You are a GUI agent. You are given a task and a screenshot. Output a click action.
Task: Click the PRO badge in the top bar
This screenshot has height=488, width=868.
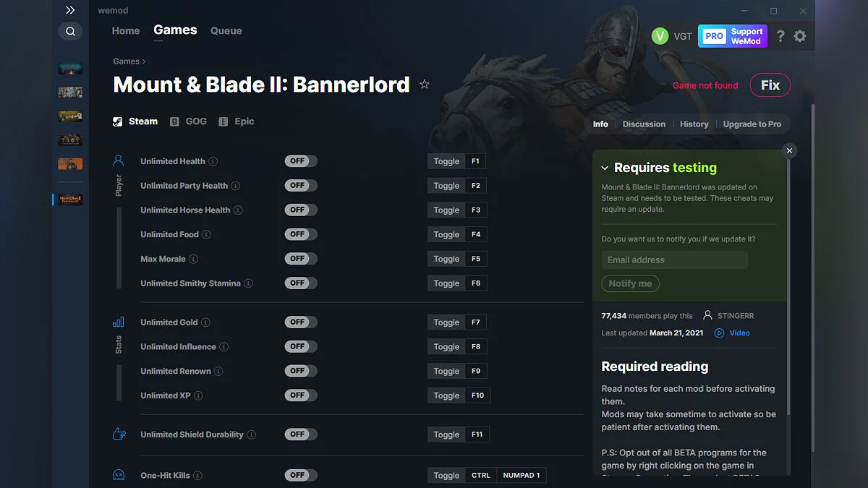pyautogui.click(x=713, y=35)
